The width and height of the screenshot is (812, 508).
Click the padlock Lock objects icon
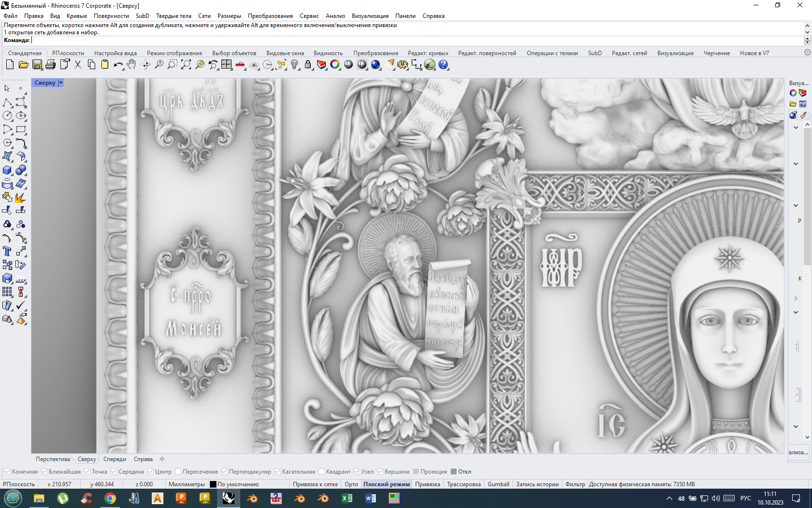(308, 64)
